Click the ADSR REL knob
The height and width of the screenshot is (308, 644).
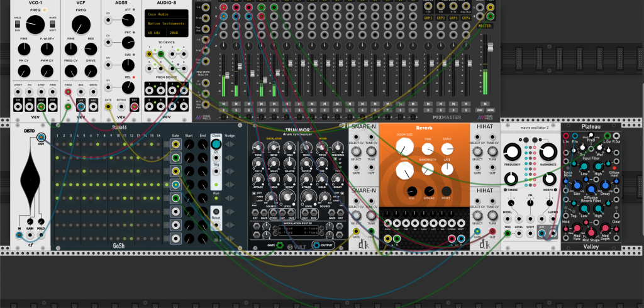coord(128,87)
